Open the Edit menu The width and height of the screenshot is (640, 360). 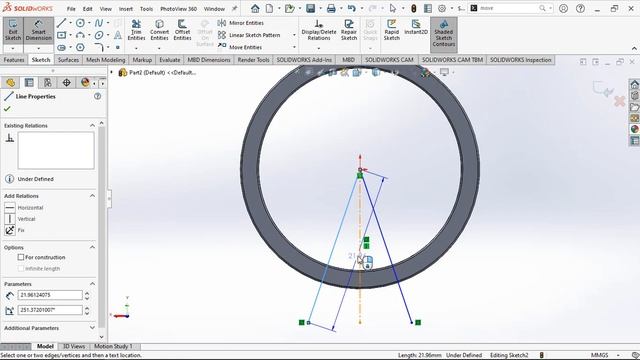pos(87,9)
